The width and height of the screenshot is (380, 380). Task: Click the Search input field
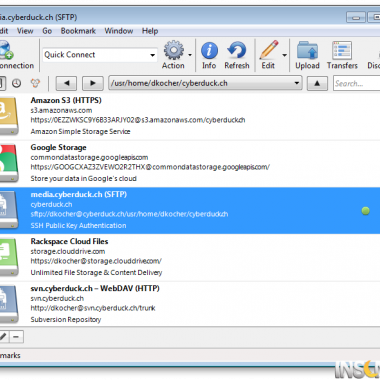[x=357, y=83]
